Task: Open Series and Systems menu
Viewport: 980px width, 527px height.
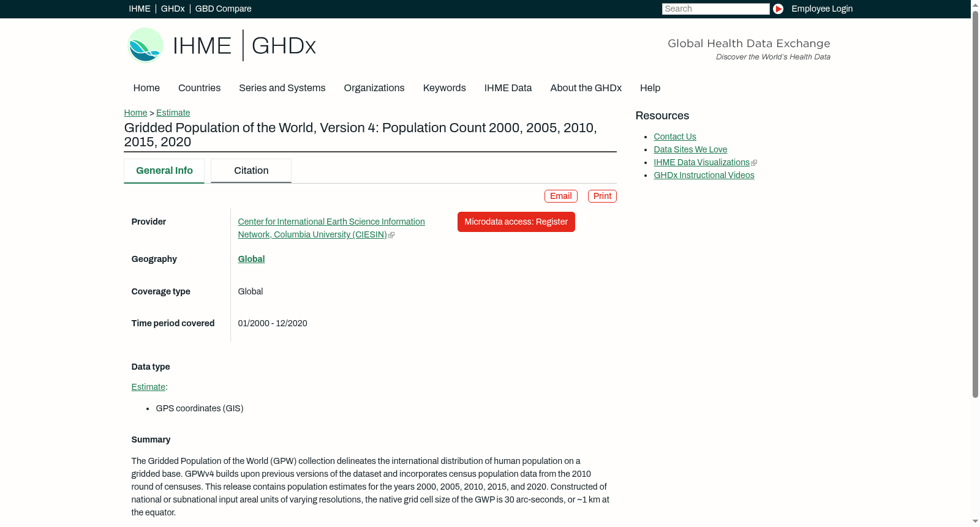Action: 282,88
